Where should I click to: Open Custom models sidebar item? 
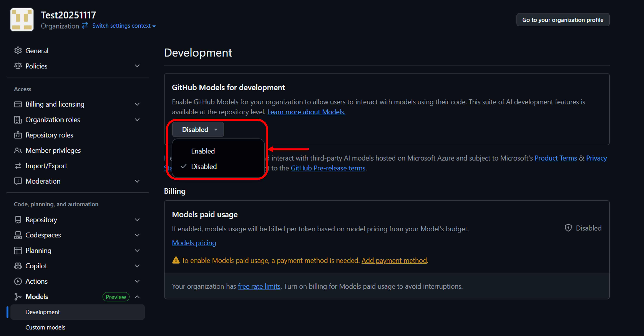(x=45, y=327)
